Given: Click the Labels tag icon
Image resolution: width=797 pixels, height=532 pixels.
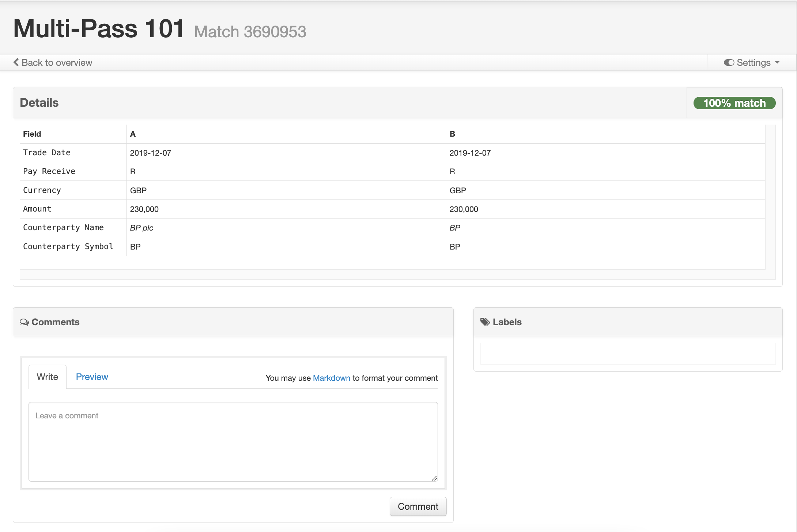Looking at the screenshot, I should 485,322.
